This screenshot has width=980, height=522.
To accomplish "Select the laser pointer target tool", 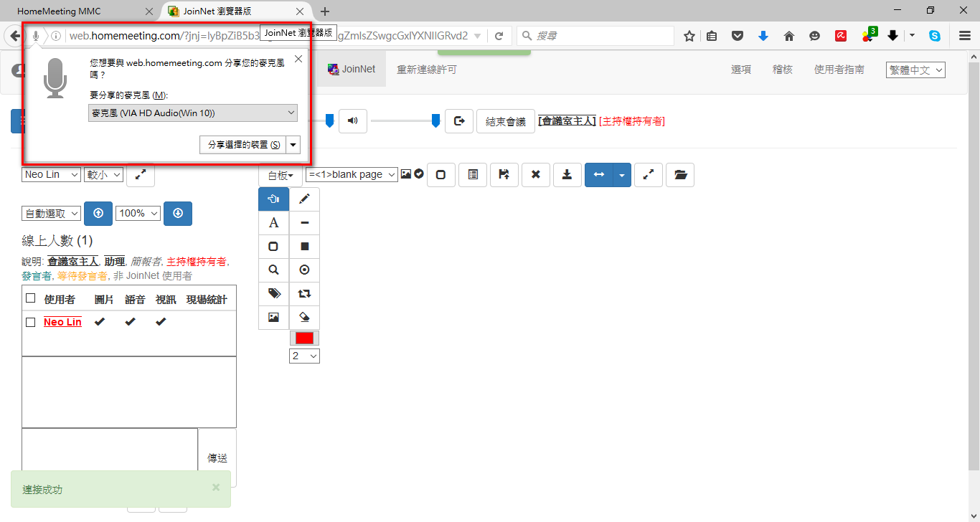I will point(304,270).
